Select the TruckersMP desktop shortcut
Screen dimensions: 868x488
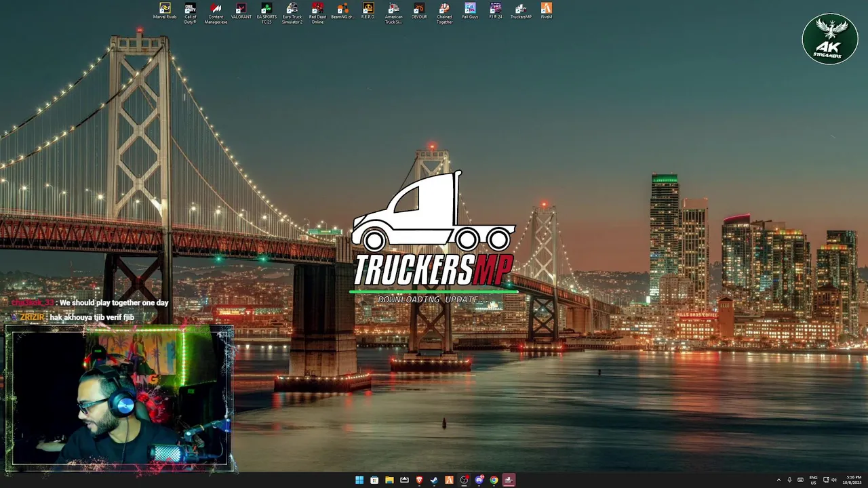(521, 12)
